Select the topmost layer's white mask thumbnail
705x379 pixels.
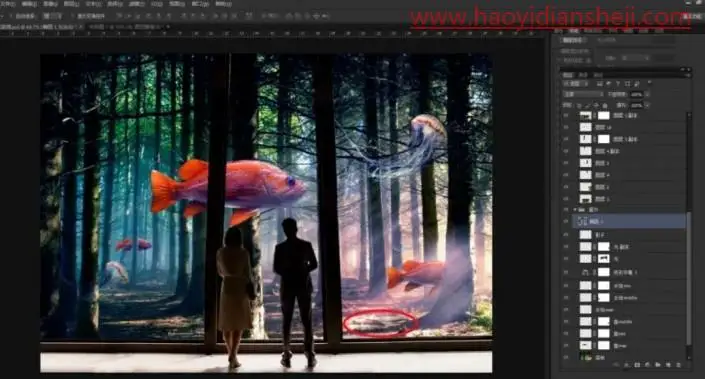coord(603,116)
